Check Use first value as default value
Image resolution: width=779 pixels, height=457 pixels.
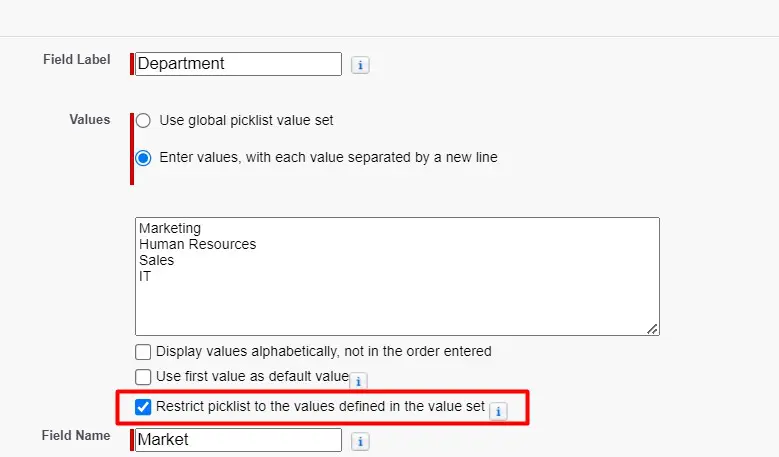(x=143, y=377)
